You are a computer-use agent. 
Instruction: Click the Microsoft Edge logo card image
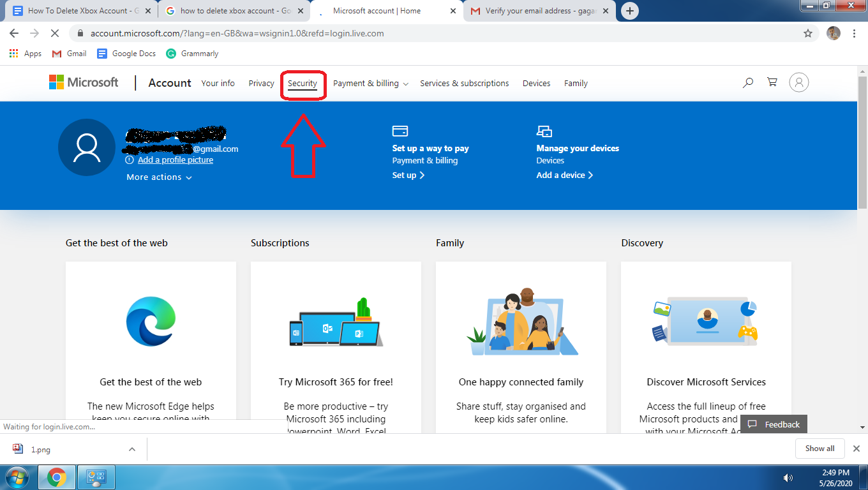click(x=151, y=322)
